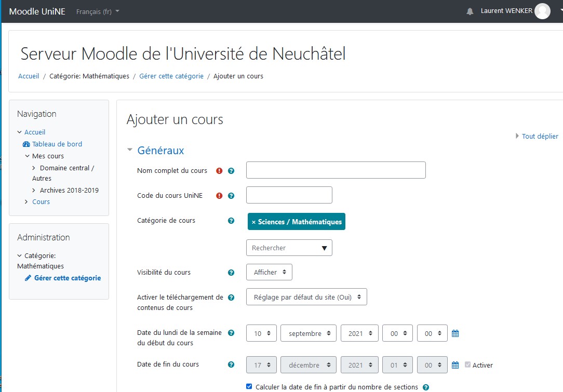Click the calendar icon for Date de fin du cours
The height and width of the screenshot is (392, 563).
[x=455, y=364]
